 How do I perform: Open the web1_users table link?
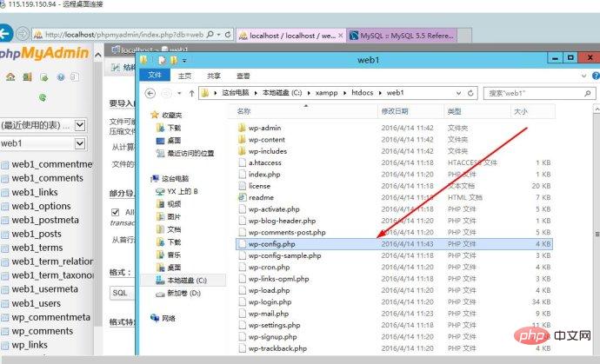click(x=37, y=303)
